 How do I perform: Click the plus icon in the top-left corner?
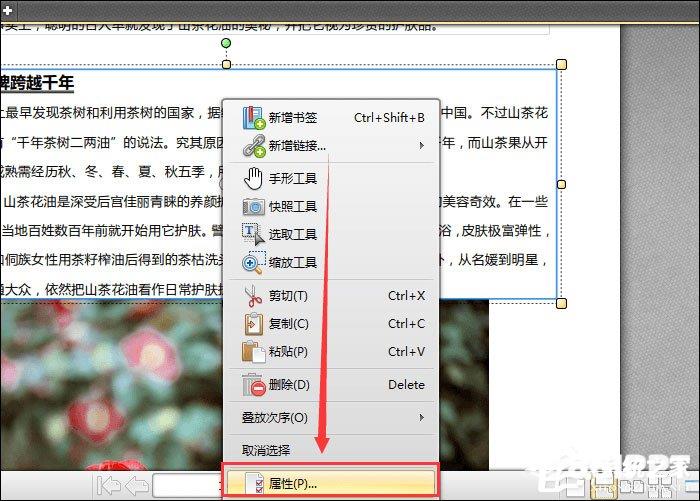(x=8, y=11)
